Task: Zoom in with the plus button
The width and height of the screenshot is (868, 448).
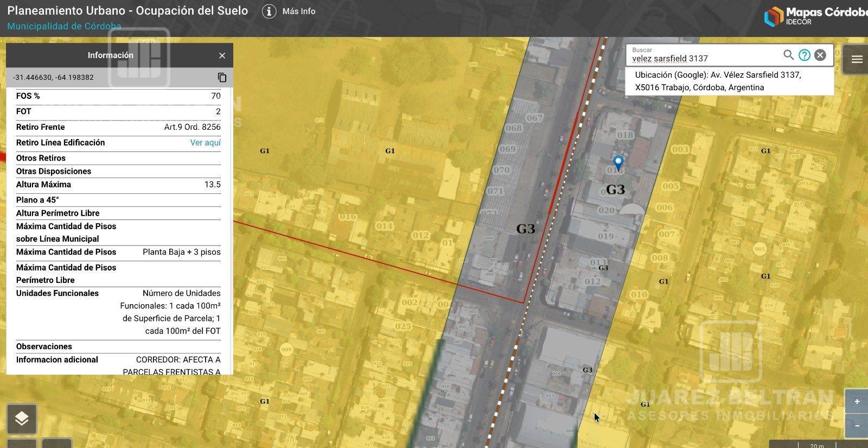Action: click(x=857, y=402)
